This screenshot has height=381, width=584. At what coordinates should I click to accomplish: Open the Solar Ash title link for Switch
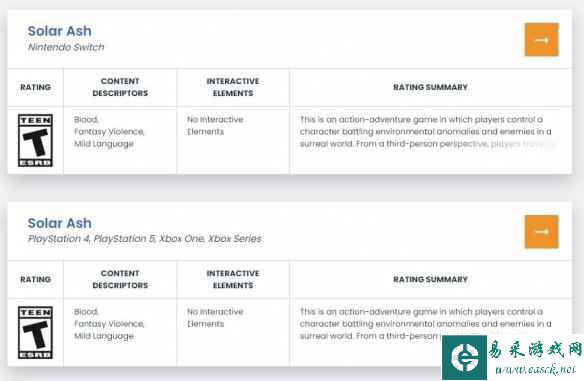tap(60, 31)
